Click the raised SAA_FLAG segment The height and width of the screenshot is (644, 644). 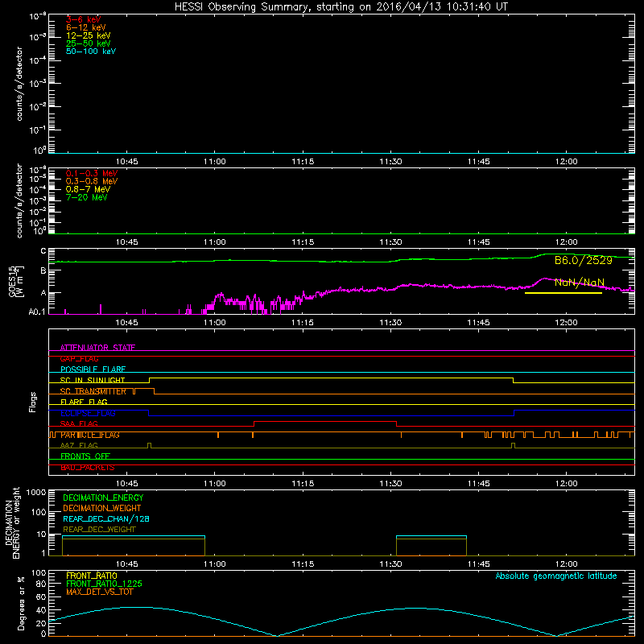pos(325,421)
